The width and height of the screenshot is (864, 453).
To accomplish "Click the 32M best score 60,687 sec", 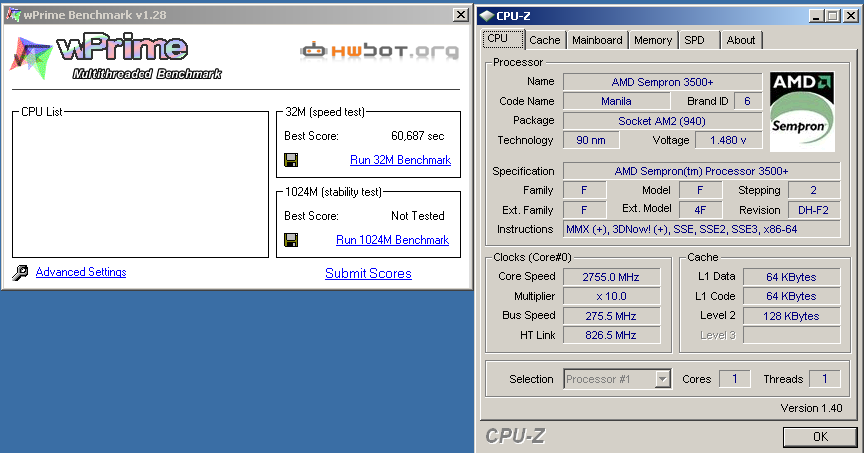I will click(x=418, y=136).
